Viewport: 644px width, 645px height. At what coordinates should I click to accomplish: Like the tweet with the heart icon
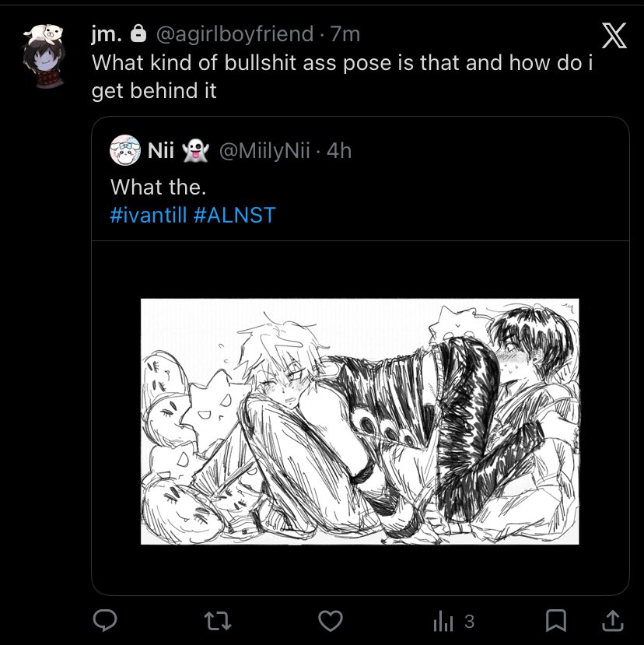pos(332,620)
